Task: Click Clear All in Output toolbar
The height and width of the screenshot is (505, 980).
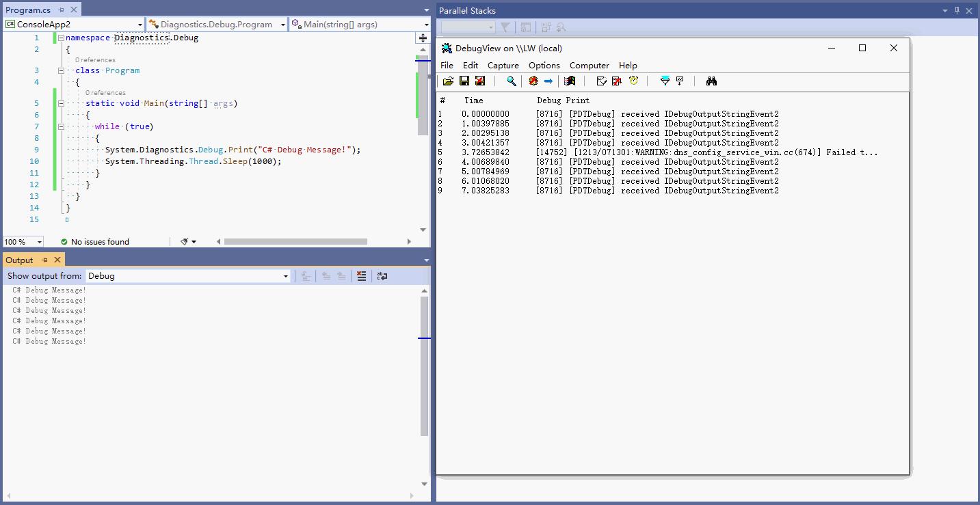Action: coord(361,276)
